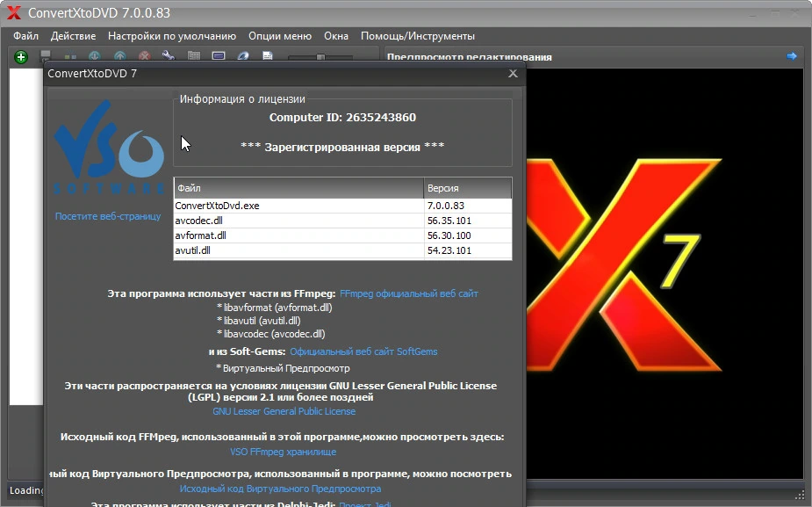Click the toolbar slider handle
This screenshot has height=507, width=812.
pyautogui.click(x=320, y=57)
